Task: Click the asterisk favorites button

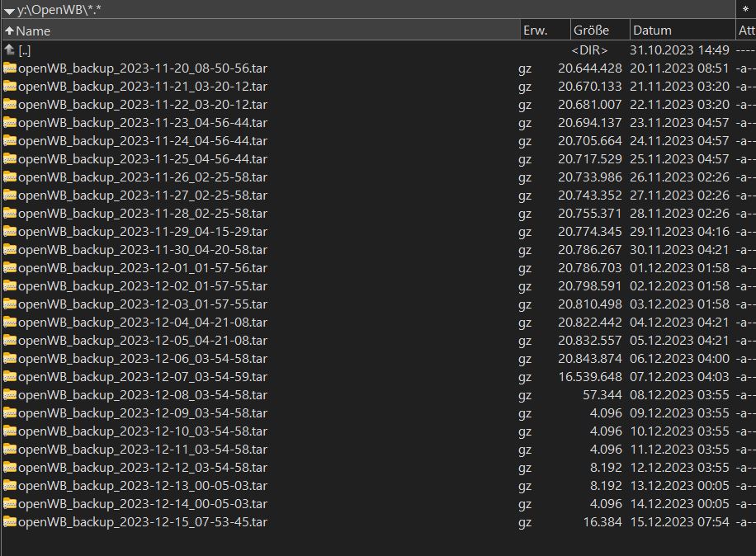Action: (x=746, y=10)
